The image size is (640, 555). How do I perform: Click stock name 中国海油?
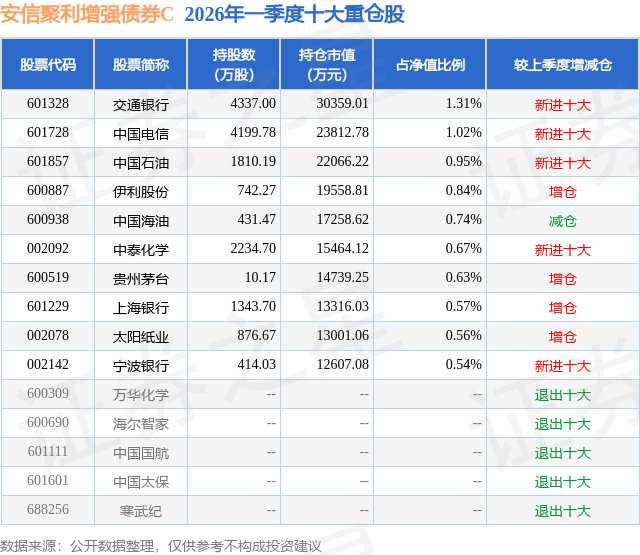pyautogui.click(x=141, y=221)
